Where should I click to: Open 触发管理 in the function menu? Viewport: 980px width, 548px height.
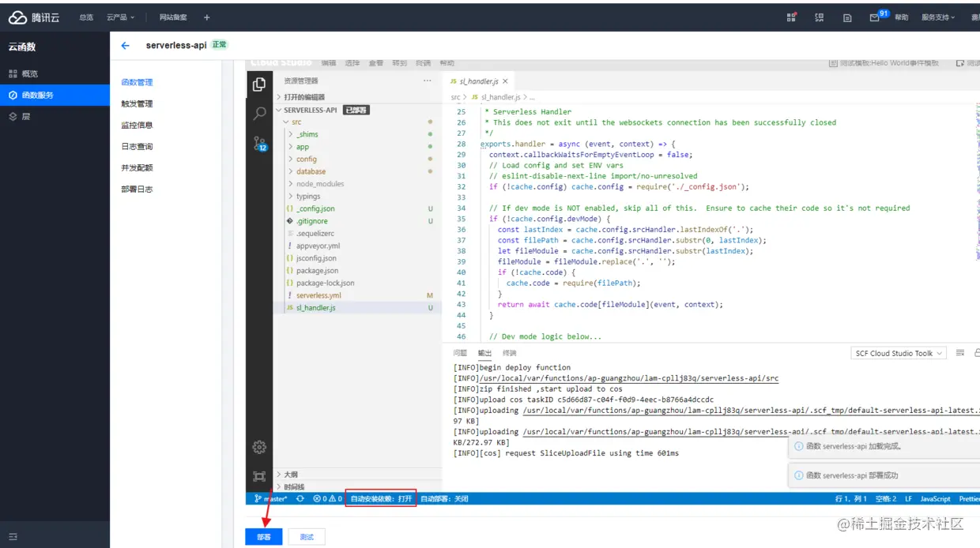point(137,103)
